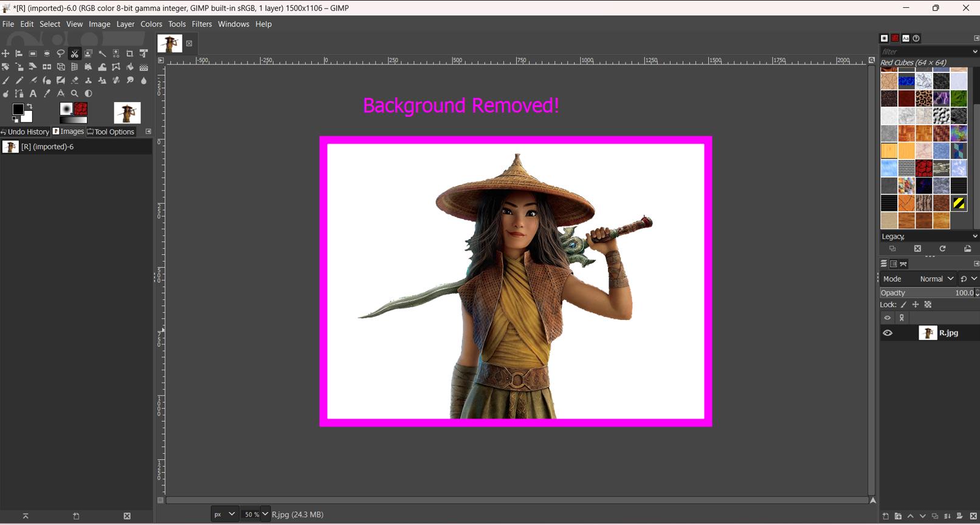Toggle visibility of the R.jpg layer
The width and height of the screenshot is (980, 525).
(x=888, y=333)
